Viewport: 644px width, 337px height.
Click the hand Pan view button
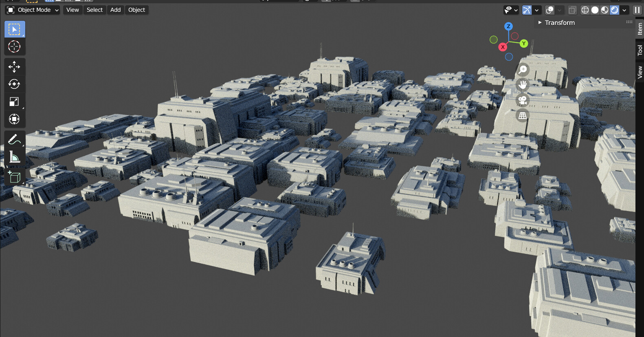click(x=523, y=85)
